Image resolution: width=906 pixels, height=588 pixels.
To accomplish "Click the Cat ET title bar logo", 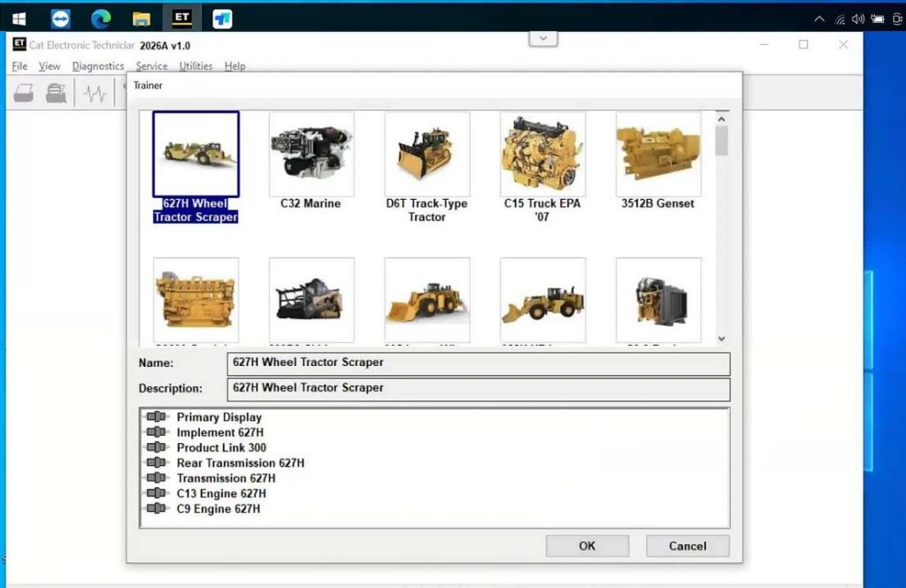I will [19, 44].
